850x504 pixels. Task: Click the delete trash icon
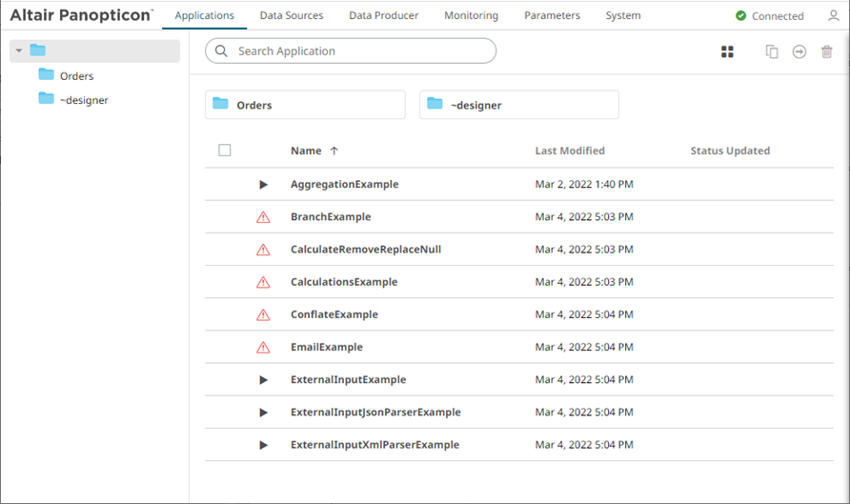(x=826, y=51)
